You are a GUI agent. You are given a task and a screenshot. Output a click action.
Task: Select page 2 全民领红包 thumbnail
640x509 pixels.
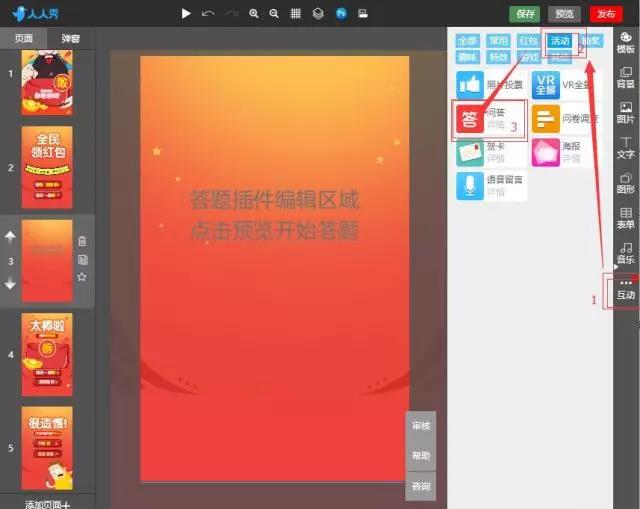(47, 167)
